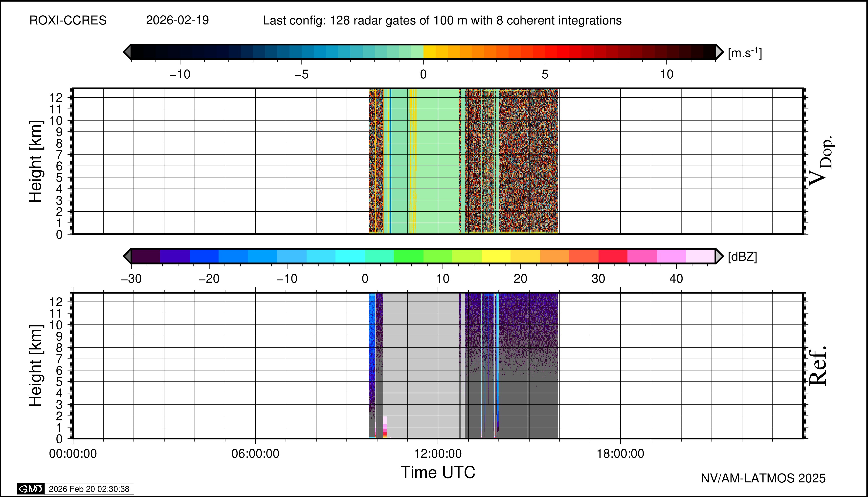
Task: Click the NV/AM-LATMOS 2025 credit text
Action: click(763, 478)
